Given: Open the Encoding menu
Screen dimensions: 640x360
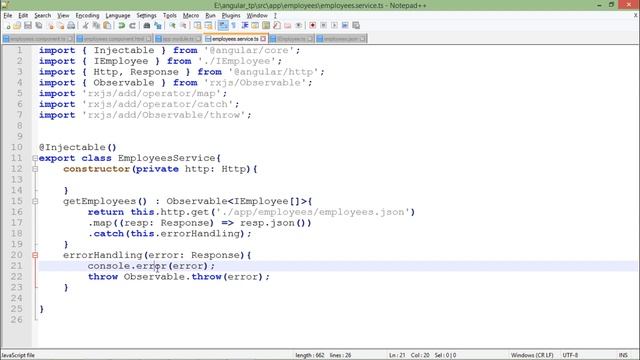Looking at the screenshot, I should [87, 16].
